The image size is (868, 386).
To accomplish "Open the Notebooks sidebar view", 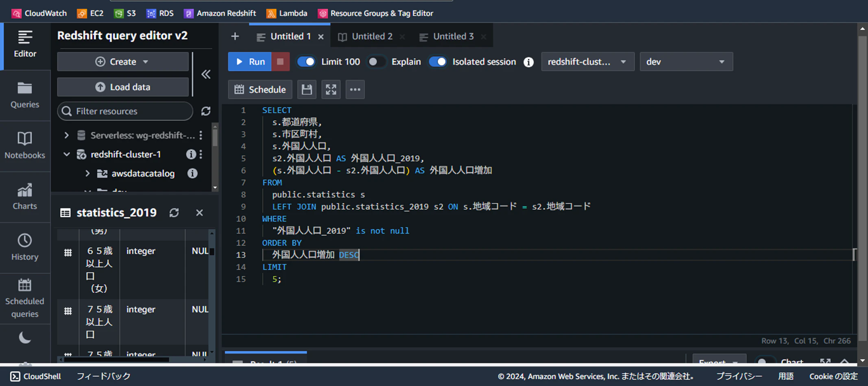I will pyautogui.click(x=25, y=146).
